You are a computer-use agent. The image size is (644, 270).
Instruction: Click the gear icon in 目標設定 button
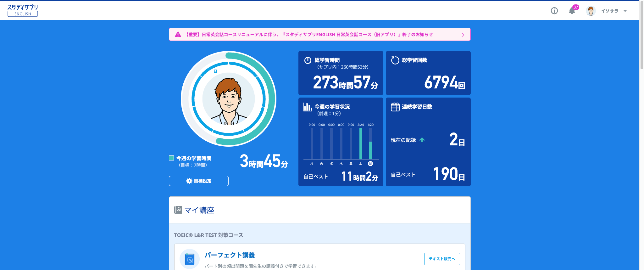tap(189, 181)
